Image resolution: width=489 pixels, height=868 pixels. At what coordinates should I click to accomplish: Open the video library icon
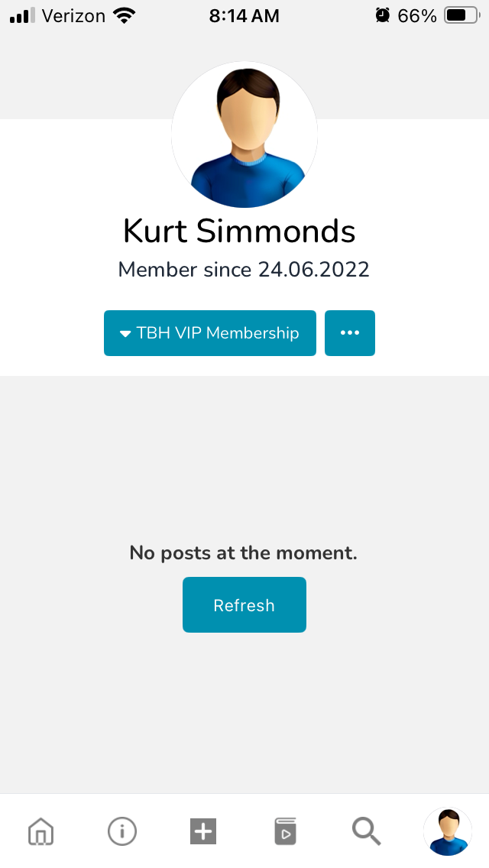click(x=285, y=831)
